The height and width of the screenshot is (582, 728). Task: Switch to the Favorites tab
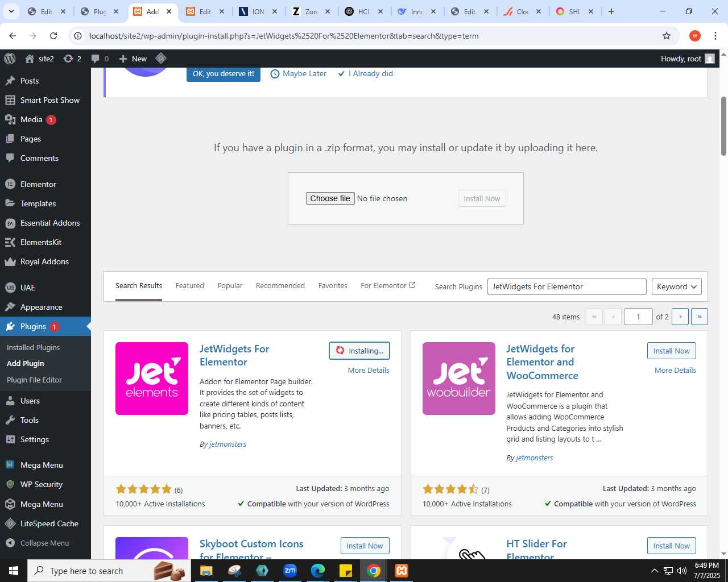pyautogui.click(x=333, y=286)
